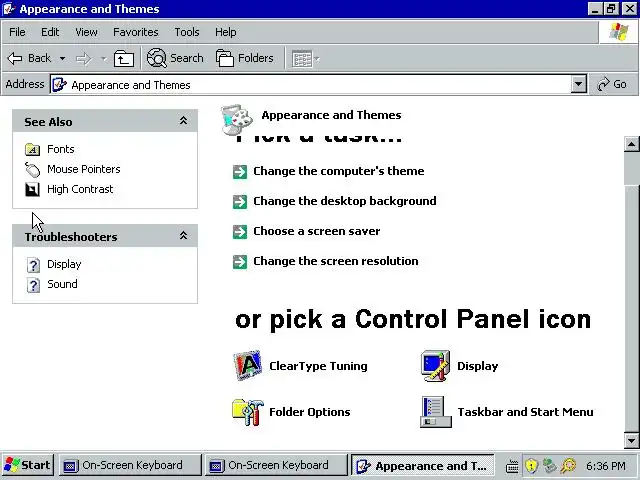
Task: Go back using the Back toolbar button
Action: (29, 58)
